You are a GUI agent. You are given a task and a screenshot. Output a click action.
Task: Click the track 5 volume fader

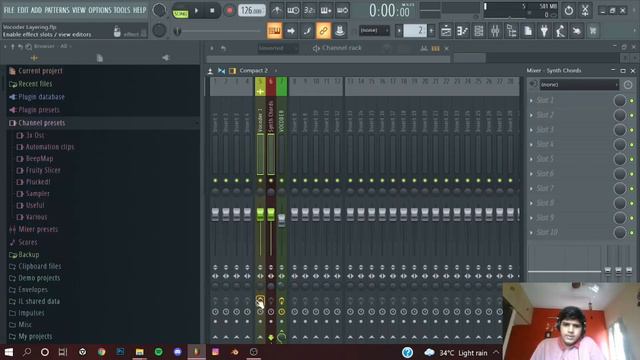pos(260,214)
